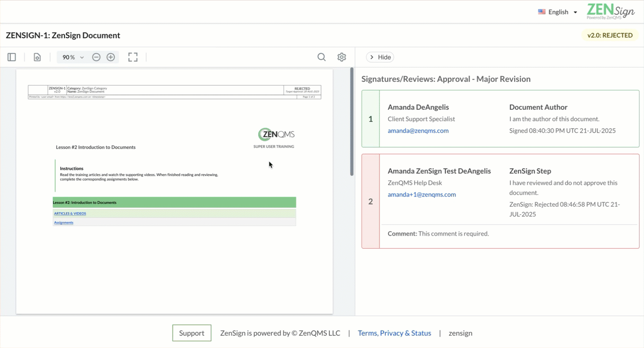644x348 pixels.
Task: Click the Client Support Specialist text
Action: coord(421,119)
